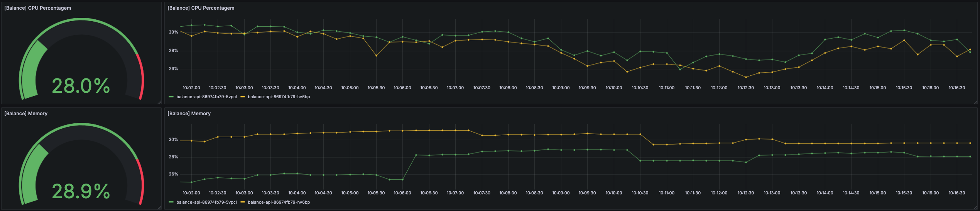Click the yellow series color in Memory legend
980x211 pixels.
click(243, 202)
